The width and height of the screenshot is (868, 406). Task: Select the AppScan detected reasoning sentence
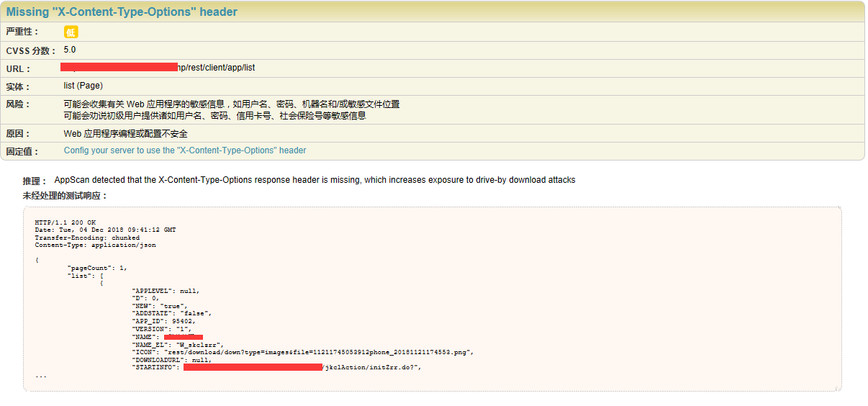(x=315, y=180)
